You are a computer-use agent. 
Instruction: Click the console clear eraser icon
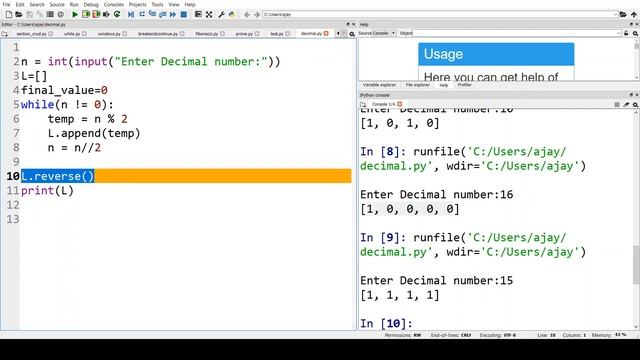click(626, 104)
